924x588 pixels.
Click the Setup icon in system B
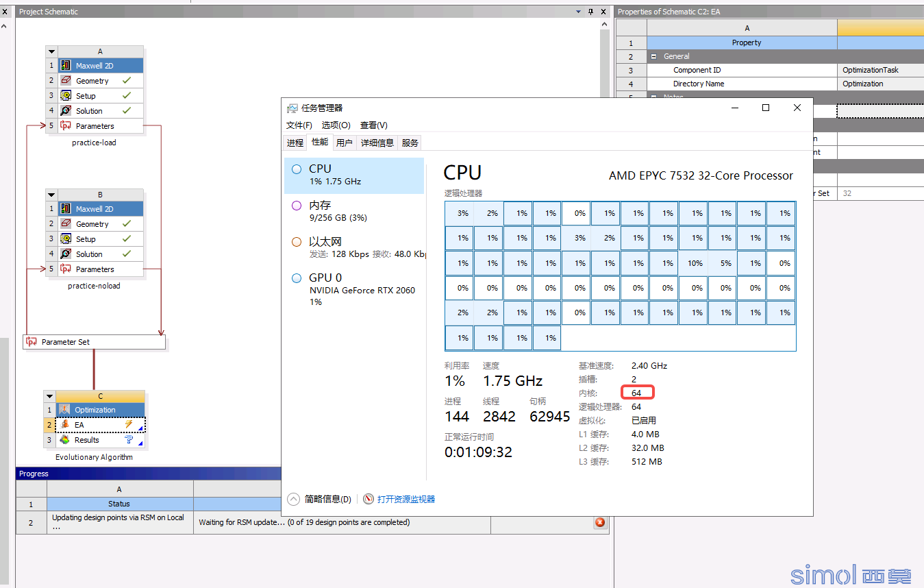pyautogui.click(x=66, y=239)
